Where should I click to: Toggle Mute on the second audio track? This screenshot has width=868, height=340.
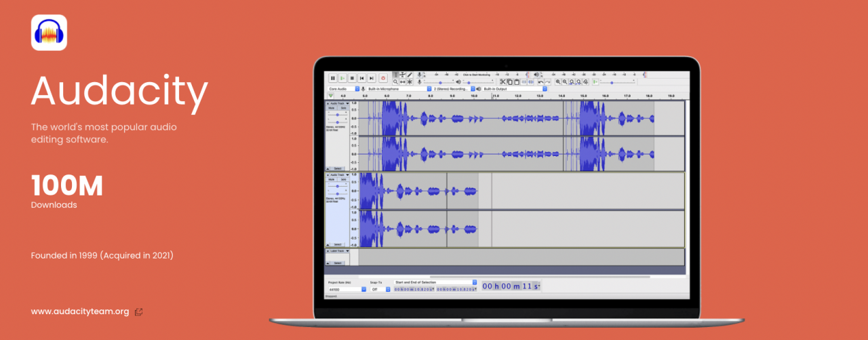pyautogui.click(x=332, y=179)
